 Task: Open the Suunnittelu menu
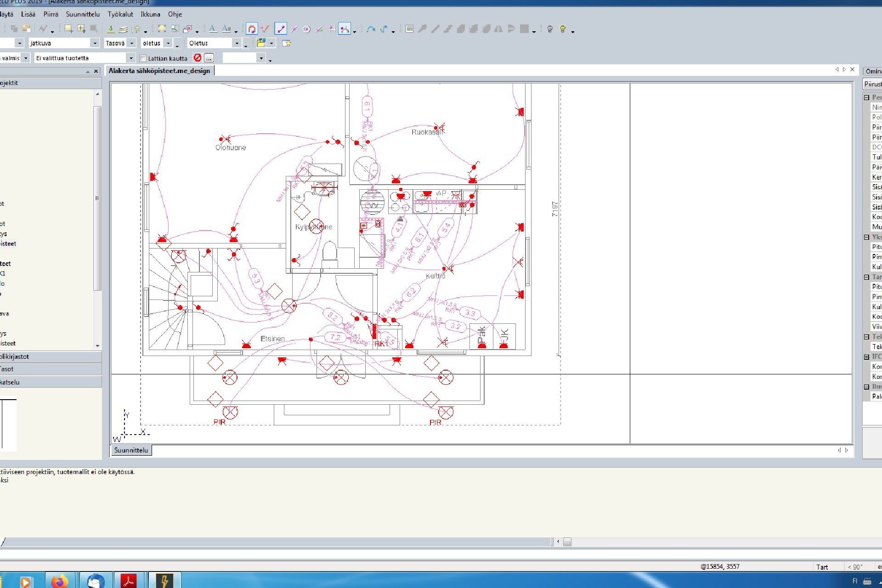(83, 14)
